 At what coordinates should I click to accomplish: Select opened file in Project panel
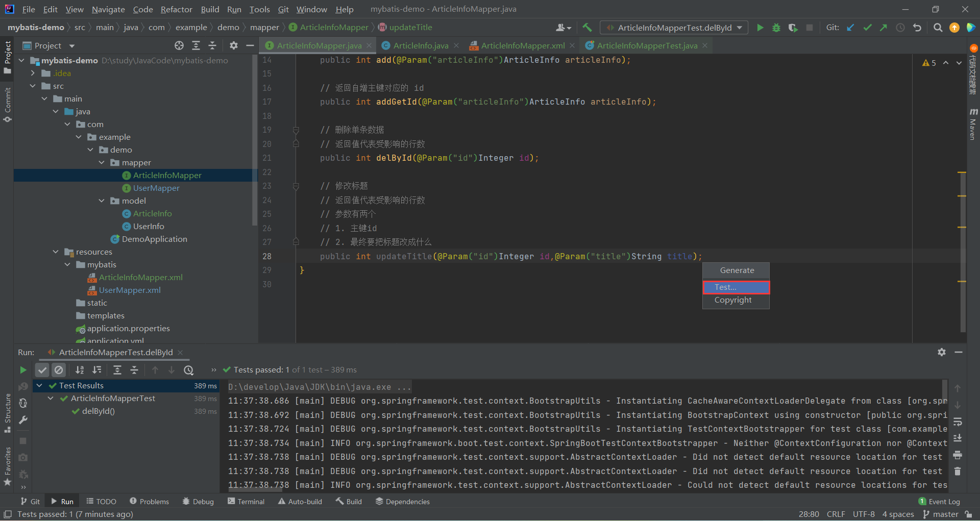(179, 45)
